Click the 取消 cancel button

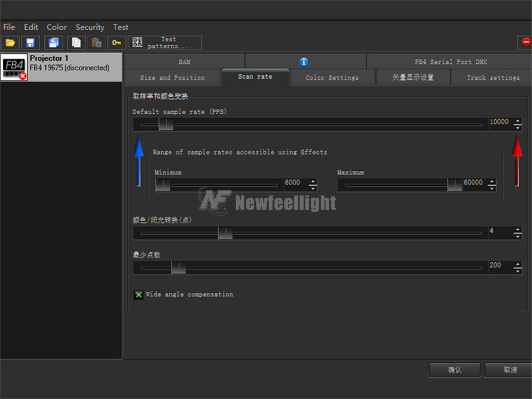tap(509, 370)
